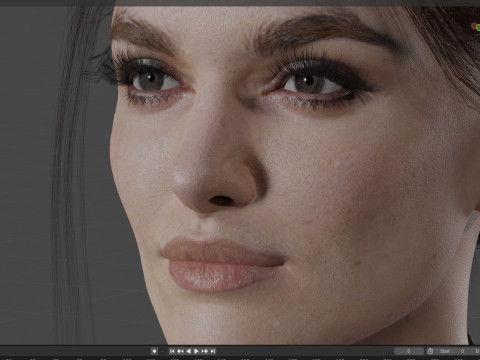The image size is (480, 360).
Task: Jump to previous keyframe
Action: coord(180,351)
